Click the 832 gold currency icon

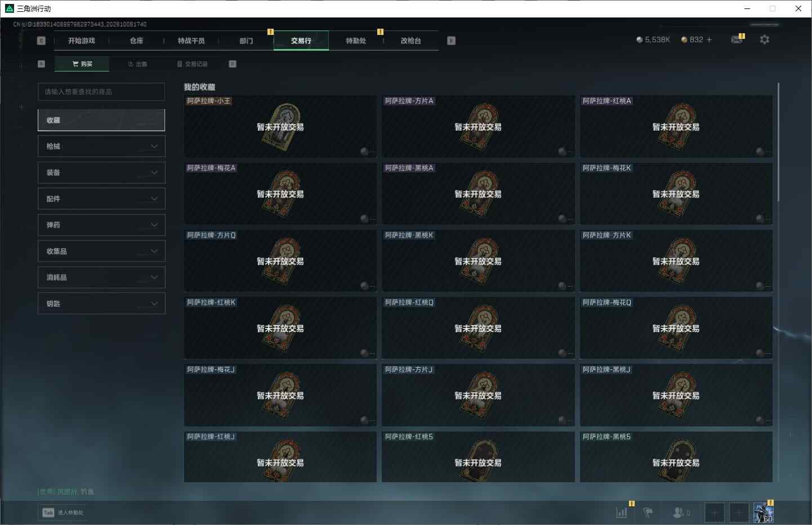point(684,40)
